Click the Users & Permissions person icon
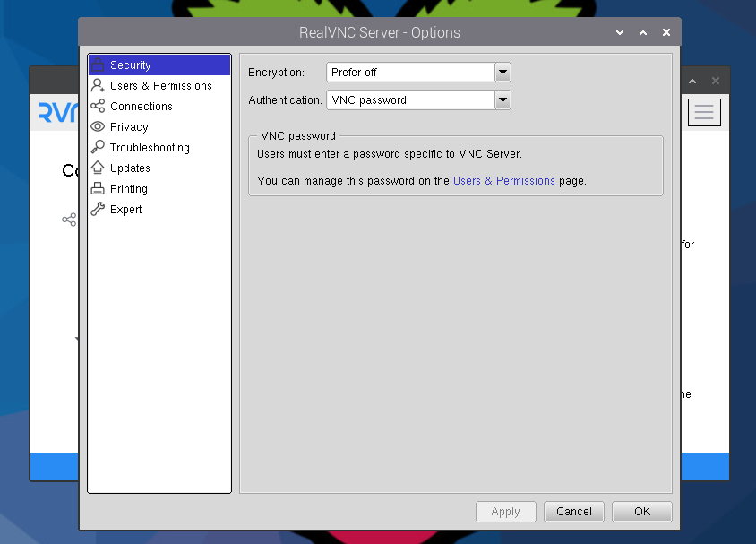 [98, 85]
